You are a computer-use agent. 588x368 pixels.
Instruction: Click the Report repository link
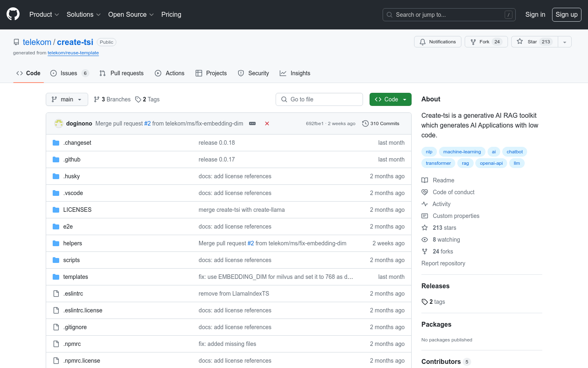pyautogui.click(x=443, y=263)
